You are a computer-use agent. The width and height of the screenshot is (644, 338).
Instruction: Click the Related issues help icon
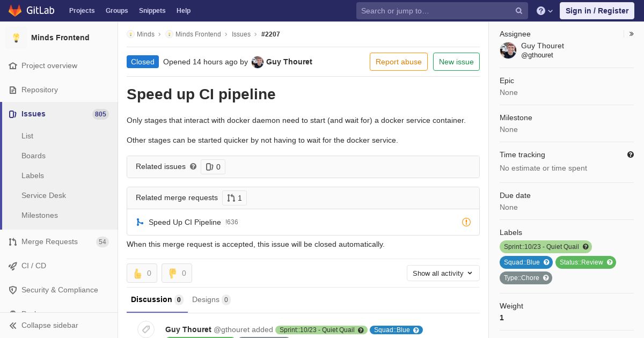coord(193,166)
